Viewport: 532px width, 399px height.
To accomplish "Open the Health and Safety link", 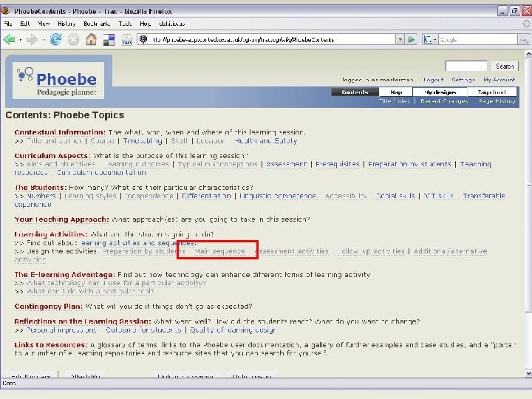I will pos(266,140).
